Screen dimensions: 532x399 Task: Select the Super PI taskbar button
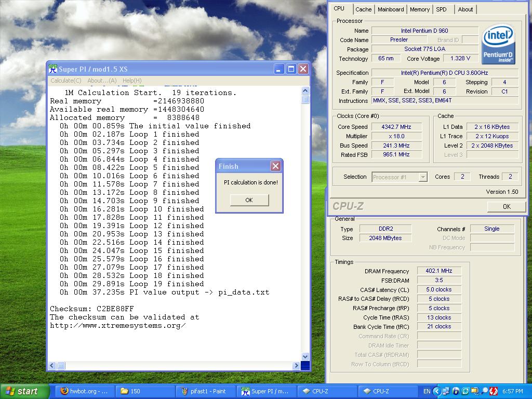pos(267,391)
